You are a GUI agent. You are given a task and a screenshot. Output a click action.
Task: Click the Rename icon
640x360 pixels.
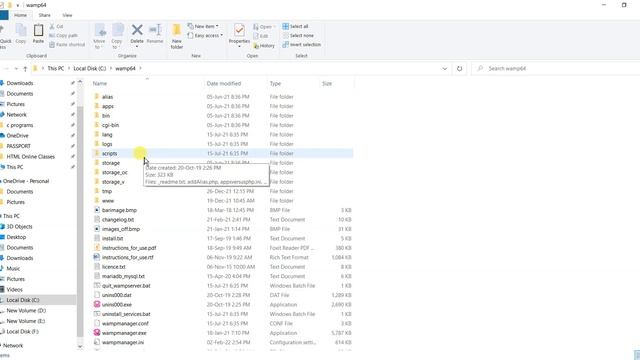tap(155, 30)
